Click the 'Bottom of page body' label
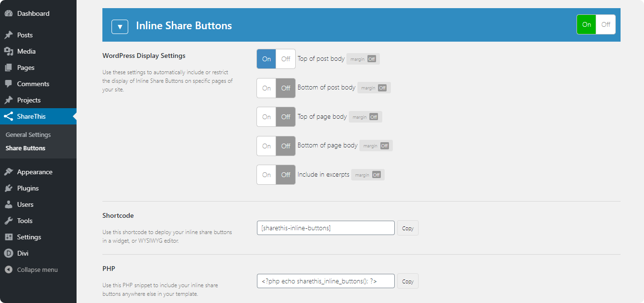The image size is (644, 303). tap(328, 146)
